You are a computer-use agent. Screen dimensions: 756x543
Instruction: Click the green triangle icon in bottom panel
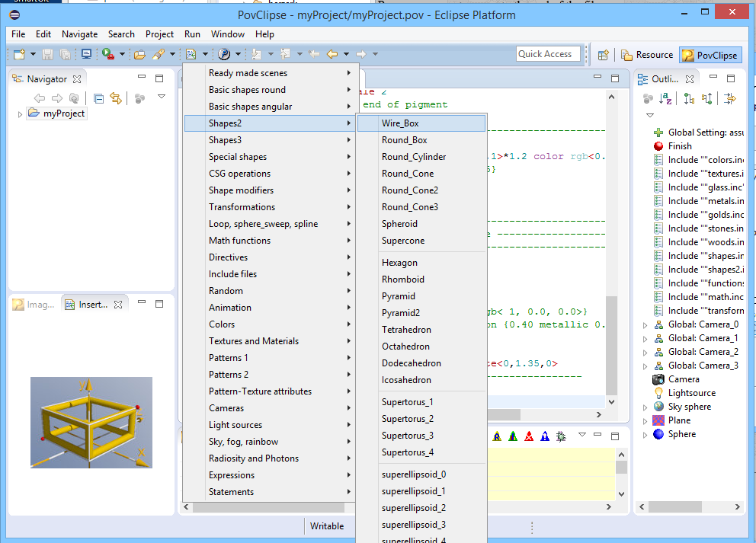coord(513,436)
